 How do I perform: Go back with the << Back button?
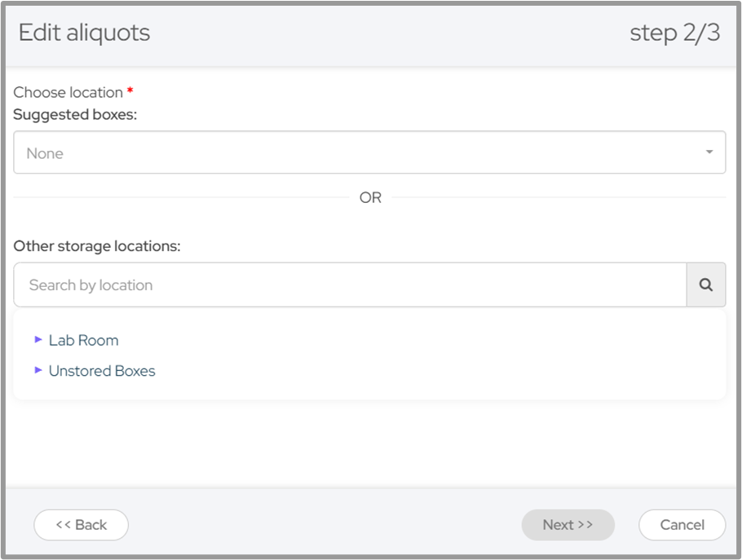click(81, 525)
